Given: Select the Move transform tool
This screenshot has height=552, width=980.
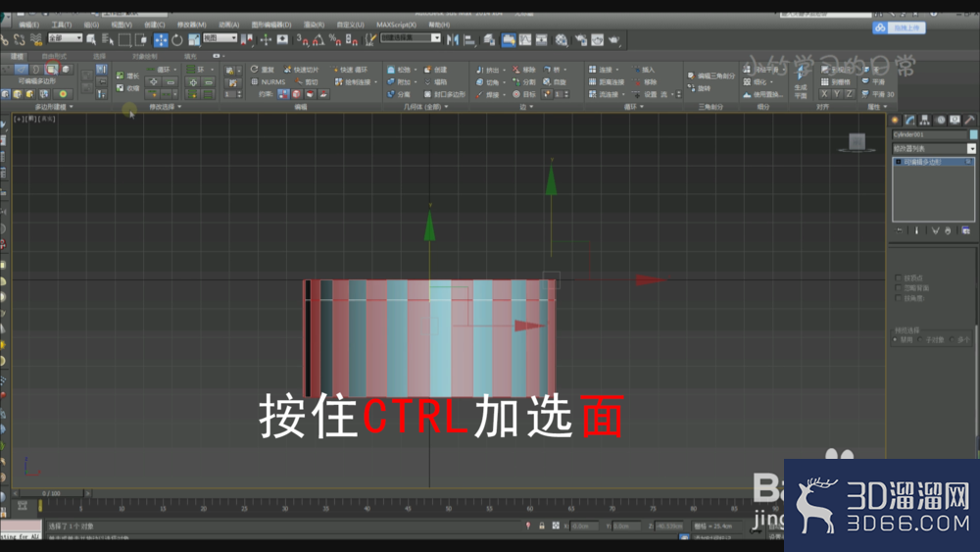Looking at the screenshot, I should pyautogui.click(x=161, y=40).
